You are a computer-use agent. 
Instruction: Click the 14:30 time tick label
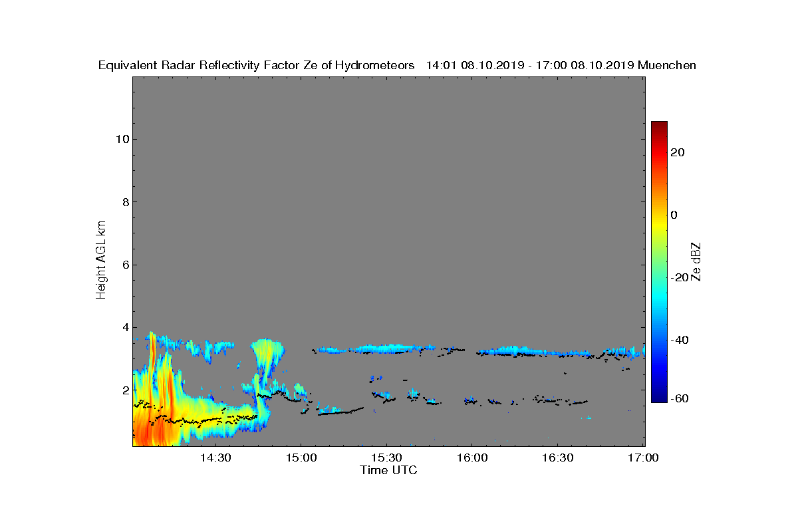(215, 458)
